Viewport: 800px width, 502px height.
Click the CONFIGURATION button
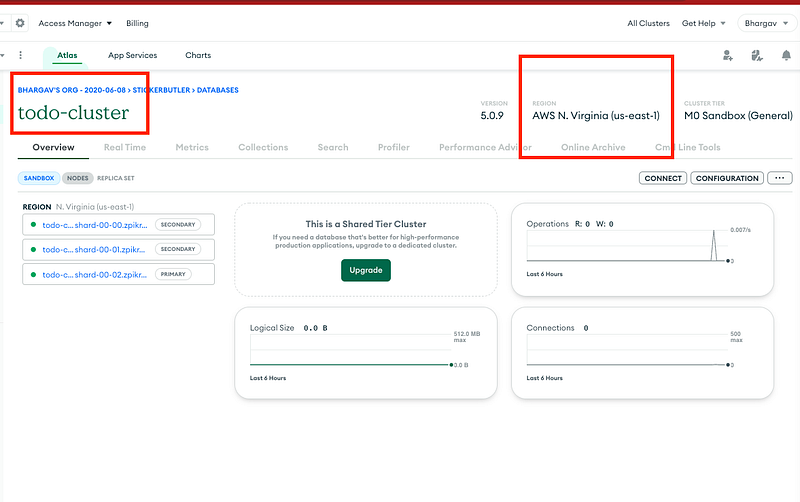(727, 178)
